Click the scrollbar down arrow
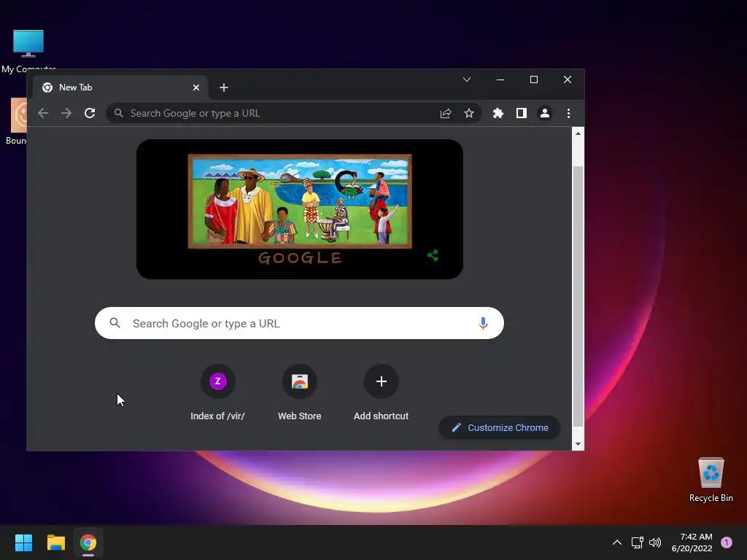The width and height of the screenshot is (747, 560). coord(578,444)
